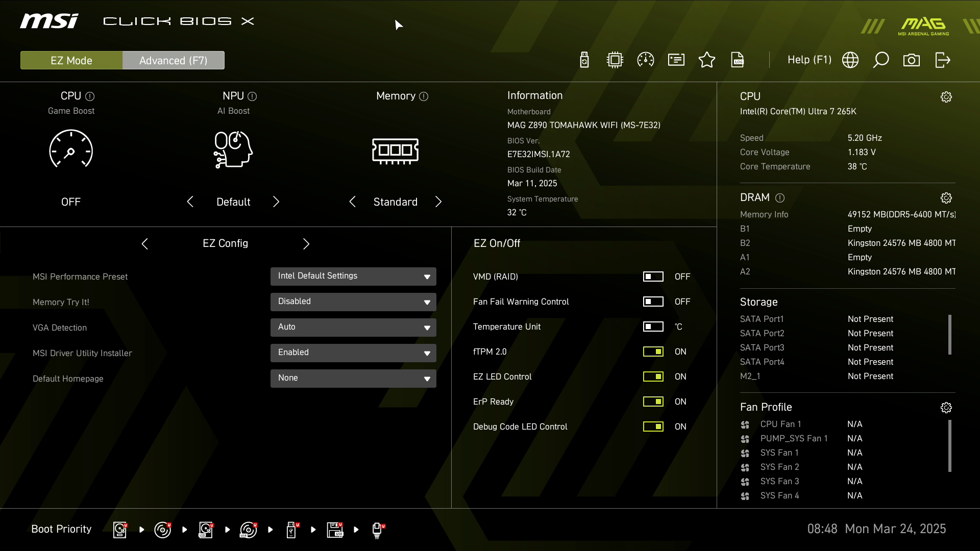Open the Default Homepage dropdown
Image resolution: width=980 pixels, height=551 pixels.
353,379
